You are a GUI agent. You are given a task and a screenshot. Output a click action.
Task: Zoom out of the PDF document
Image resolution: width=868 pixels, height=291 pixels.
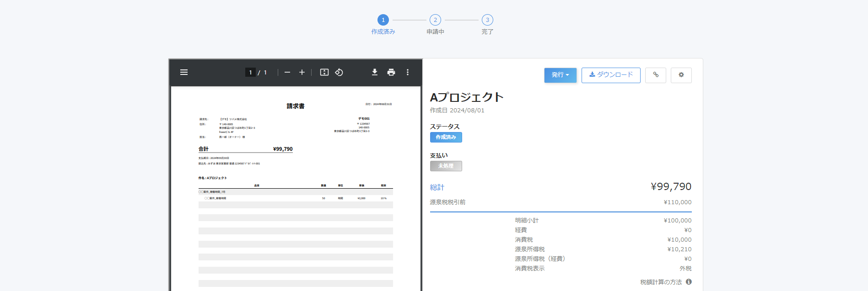pos(287,72)
